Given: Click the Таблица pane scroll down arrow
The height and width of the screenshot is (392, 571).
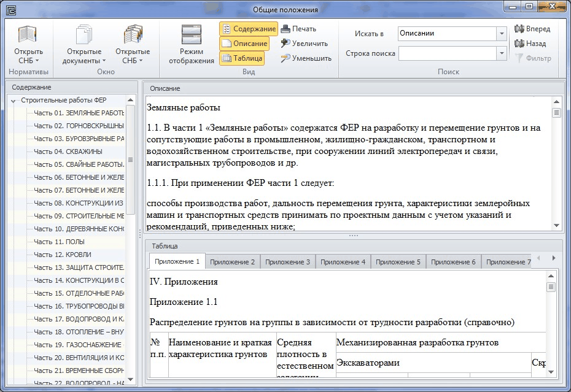Looking at the screenshot, I should tap(551, 372).
